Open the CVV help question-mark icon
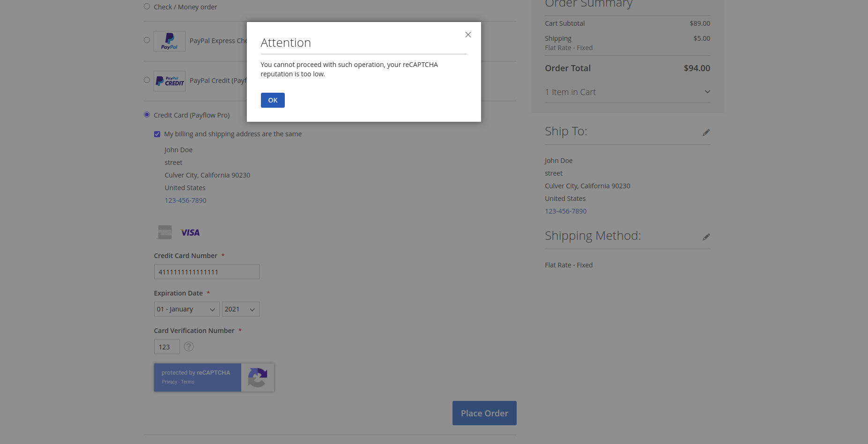 click(x=189, y=347)
